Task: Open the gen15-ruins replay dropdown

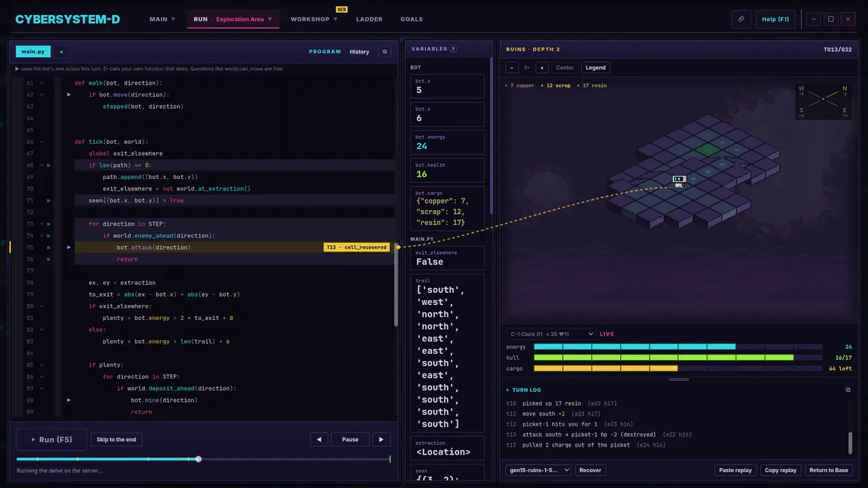Action: (x=538, y=470)
